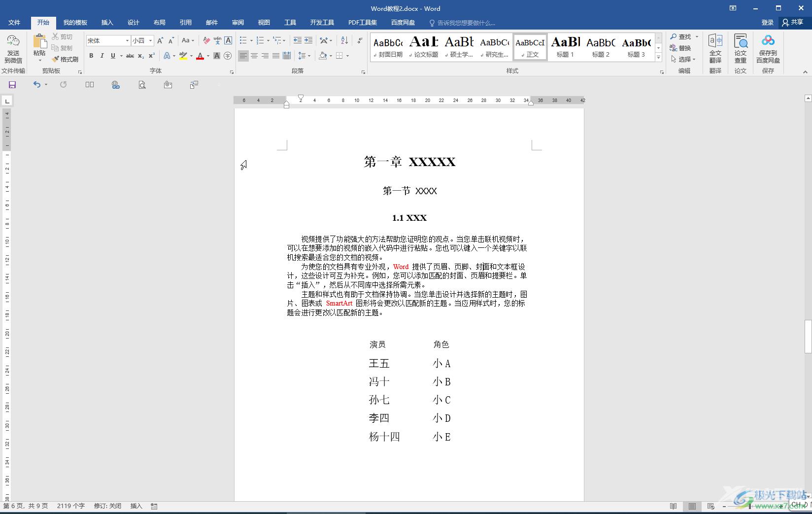Apply the 标题 1 heading style
The width and height of the screenshot is (812, 514).
[565, 47]
